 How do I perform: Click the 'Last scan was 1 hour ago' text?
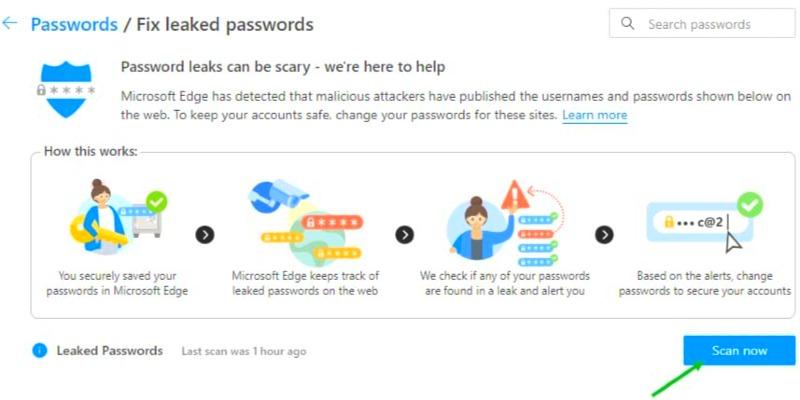pos(244,352)
